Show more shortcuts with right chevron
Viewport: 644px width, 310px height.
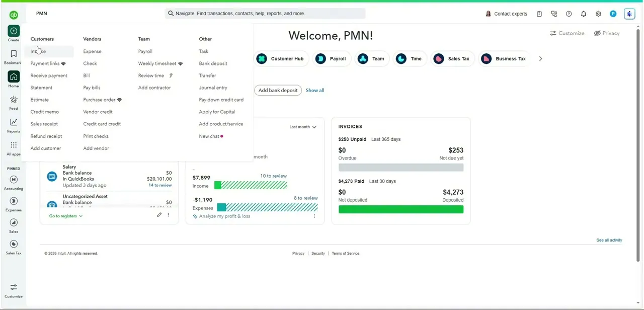540,59
